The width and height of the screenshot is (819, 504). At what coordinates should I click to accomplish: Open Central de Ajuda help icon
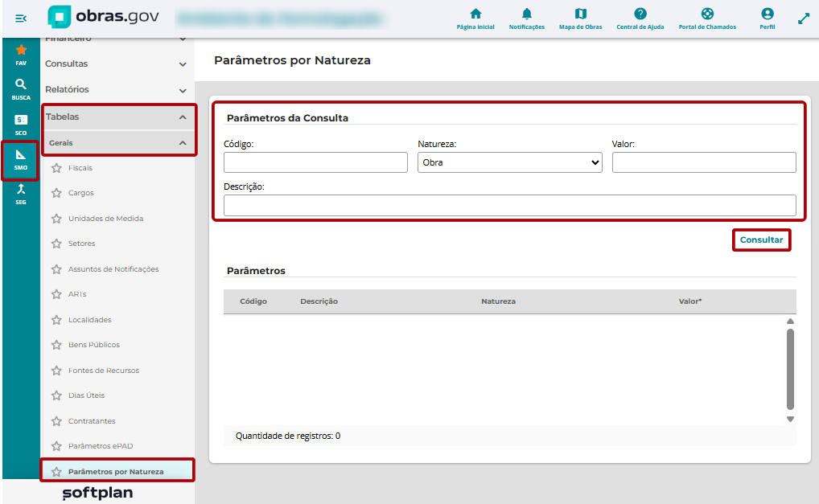click(640, 18)
